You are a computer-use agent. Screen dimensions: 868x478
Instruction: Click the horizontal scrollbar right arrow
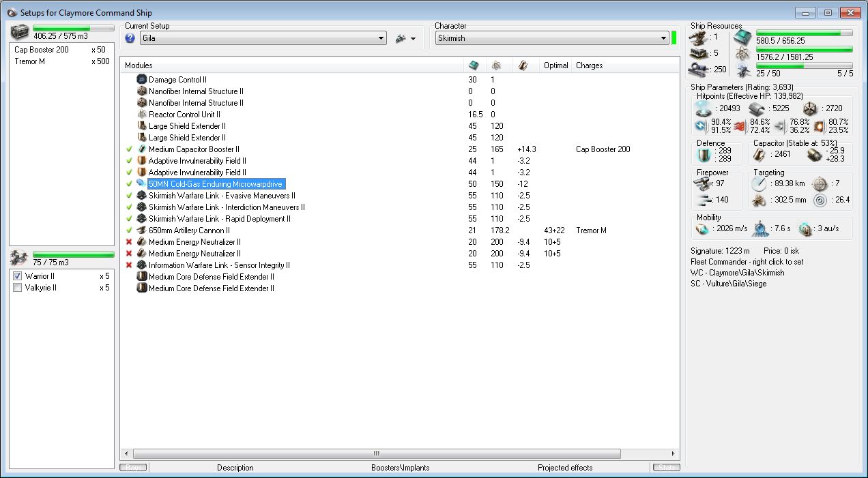(674, 453)
